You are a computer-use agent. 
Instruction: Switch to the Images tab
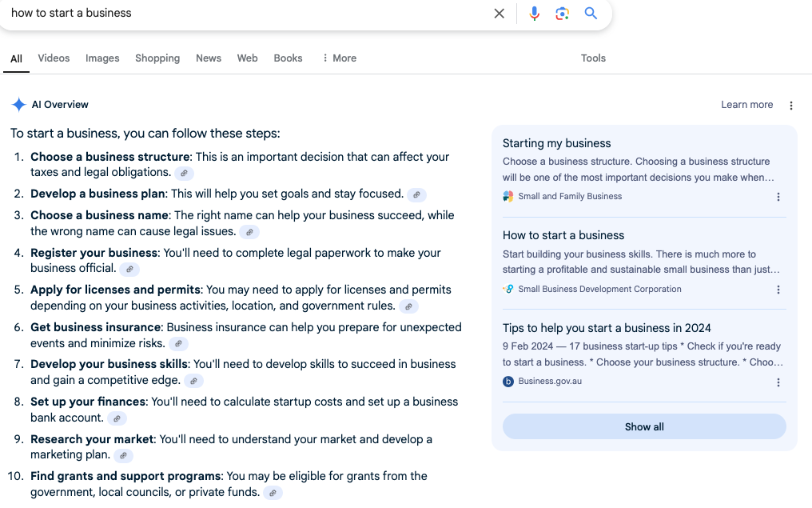(102, 58)
